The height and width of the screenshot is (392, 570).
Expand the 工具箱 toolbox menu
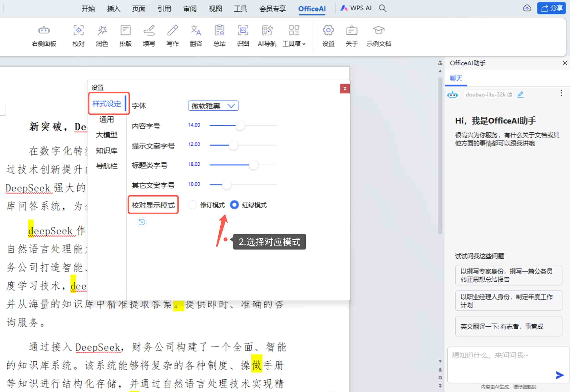[x=294, y=36]
